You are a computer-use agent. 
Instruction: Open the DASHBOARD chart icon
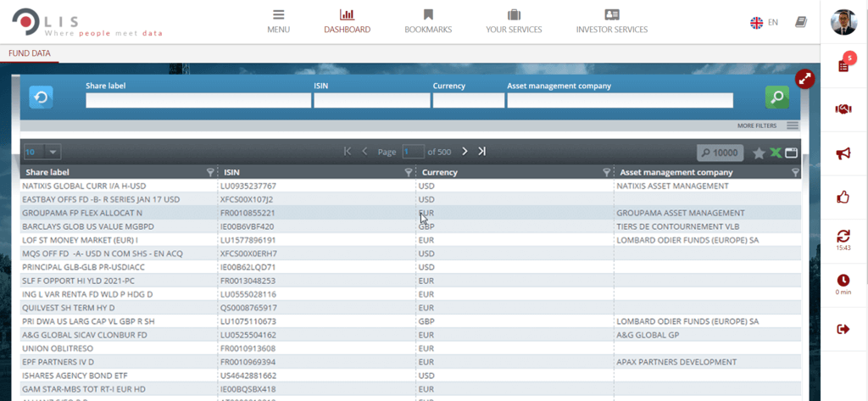click(x=347, y=15)
